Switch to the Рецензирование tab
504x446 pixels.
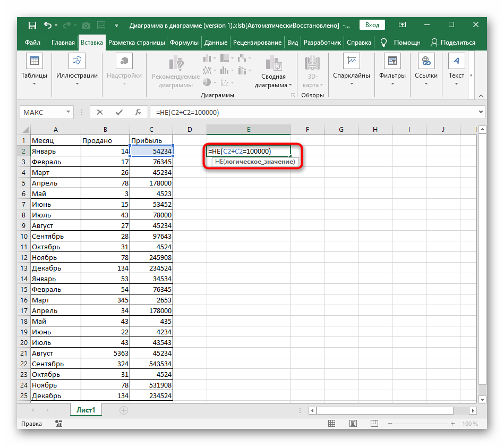pyautogui.click(x=257, y=43)
